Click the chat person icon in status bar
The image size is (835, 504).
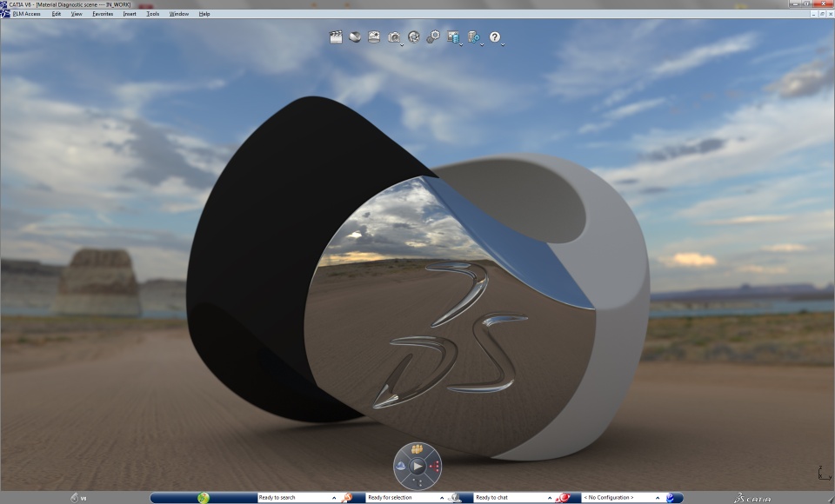click(x=454, y=498)
